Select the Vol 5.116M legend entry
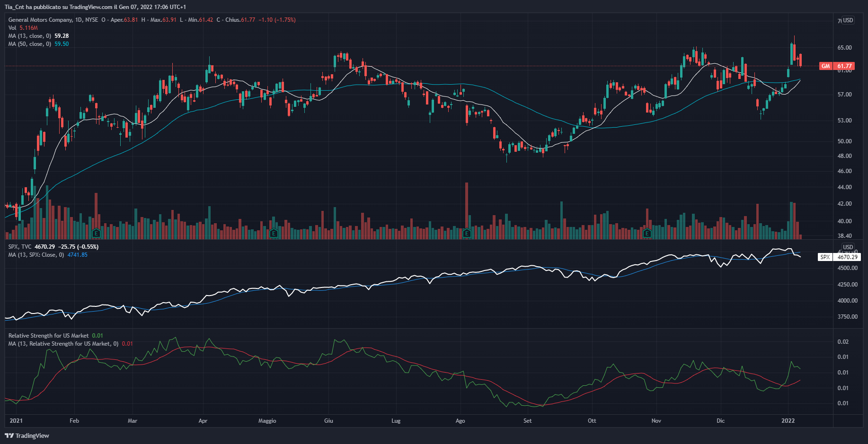Viewport: 868px width, 444px height. point(23,28)
